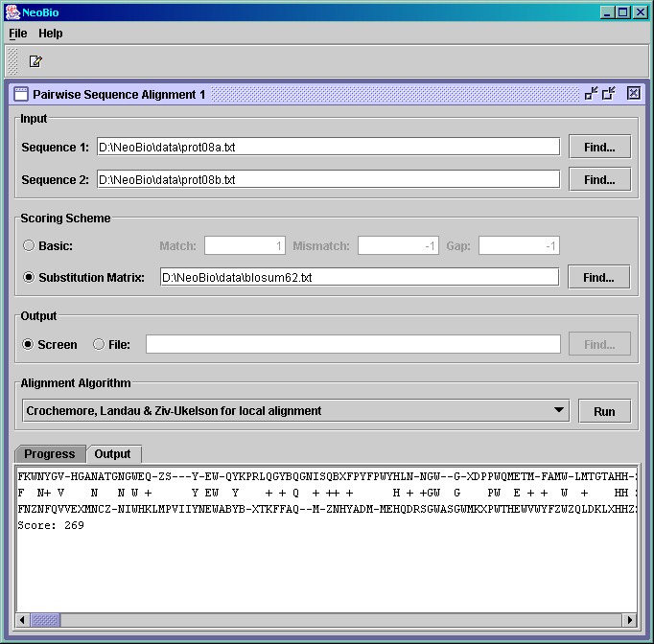
Task: Click the Gap score field
Action: coord(519,245)
